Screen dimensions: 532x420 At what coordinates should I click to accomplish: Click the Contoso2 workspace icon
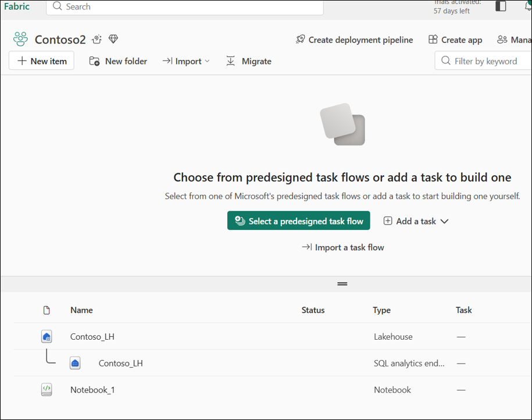click(x=20, y=40)
